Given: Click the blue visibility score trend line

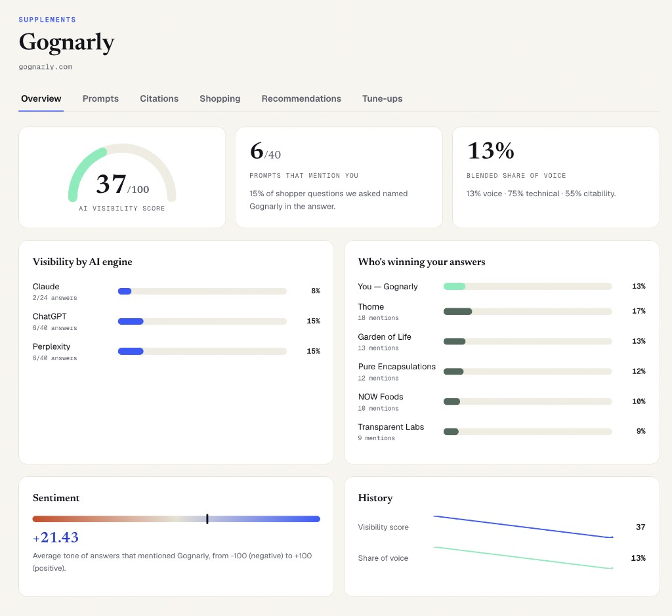Looking at the screenshot, I should pyautogui.click(x=523, y=527).
